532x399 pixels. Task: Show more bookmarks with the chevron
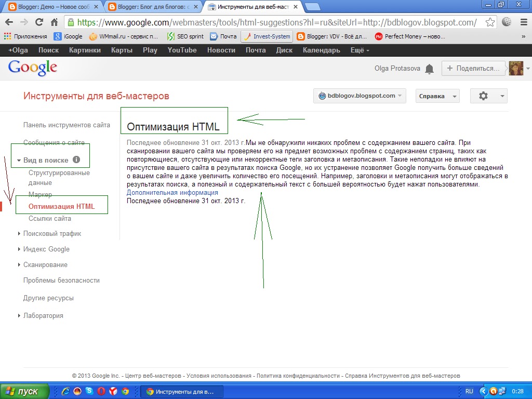(x=524, y=36)
